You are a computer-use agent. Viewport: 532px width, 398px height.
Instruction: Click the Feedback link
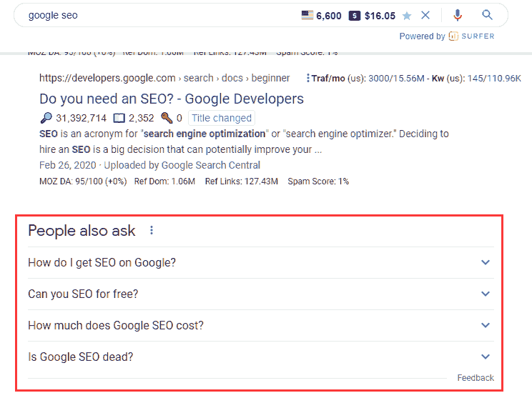pyautogui.click(x=476, y=378)
